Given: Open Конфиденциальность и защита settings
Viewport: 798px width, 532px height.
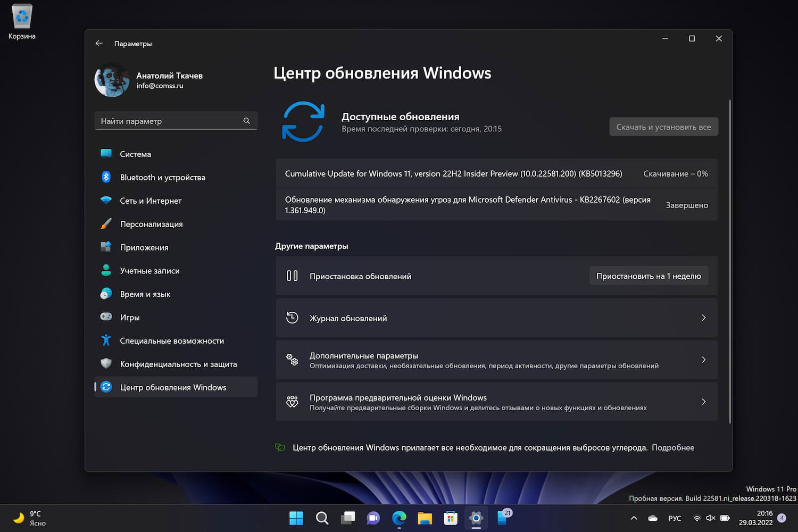Looking at the screenshot, I should pyautogui.click(x=178, y=364).
